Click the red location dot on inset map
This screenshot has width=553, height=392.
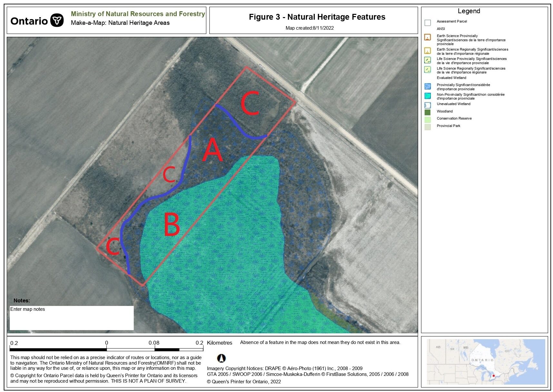coord(493,376)
